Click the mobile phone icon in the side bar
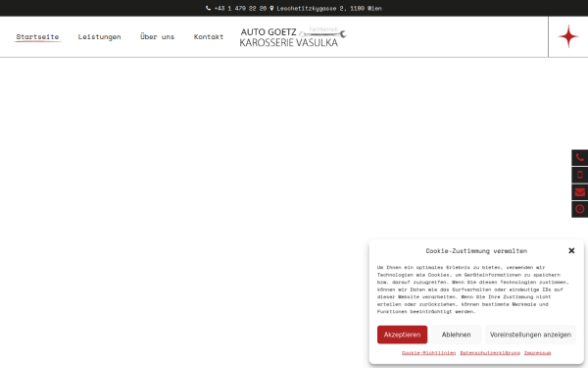This screenshot has width=588, height=368. pos(580,175)
